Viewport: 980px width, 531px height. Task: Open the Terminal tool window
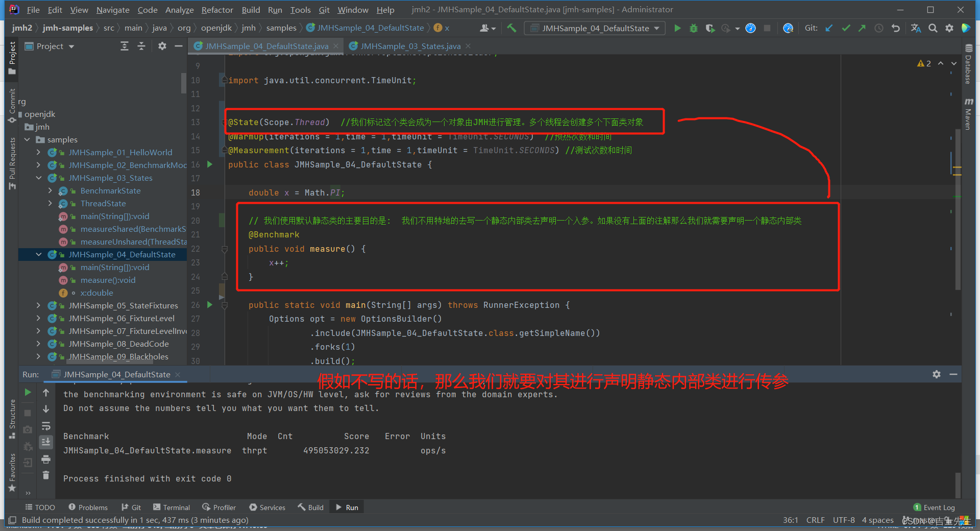click(171, 508)
